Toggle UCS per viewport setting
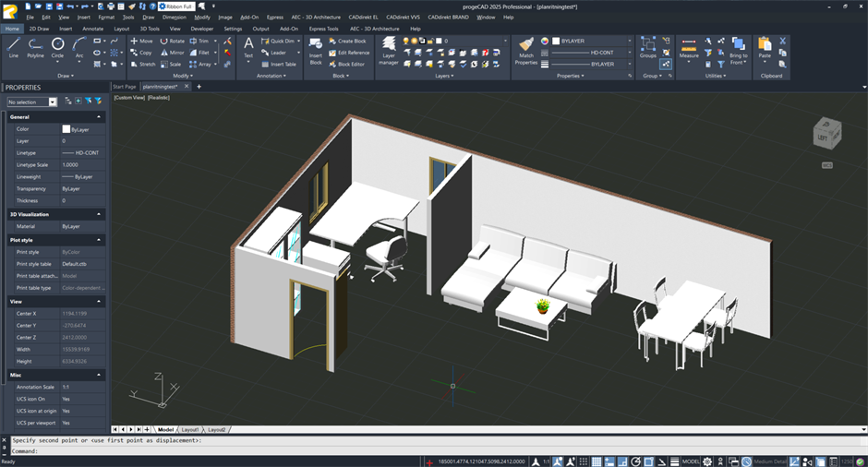Screen dimensions: 868x467 tap(66, 423)
